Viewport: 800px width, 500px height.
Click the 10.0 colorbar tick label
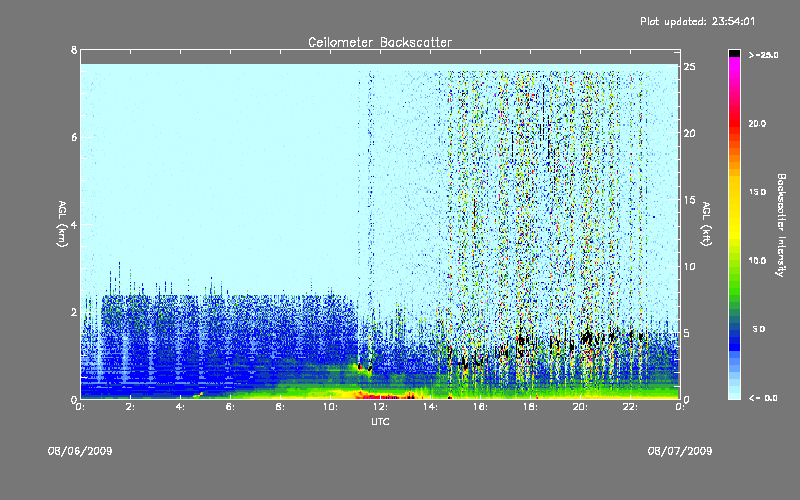(x=757, y=261)
